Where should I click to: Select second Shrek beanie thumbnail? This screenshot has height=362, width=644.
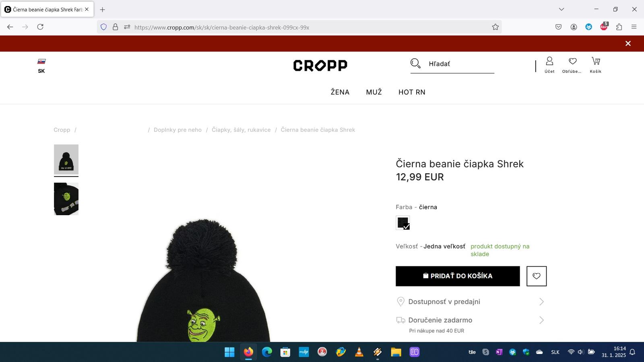point(66,199)
